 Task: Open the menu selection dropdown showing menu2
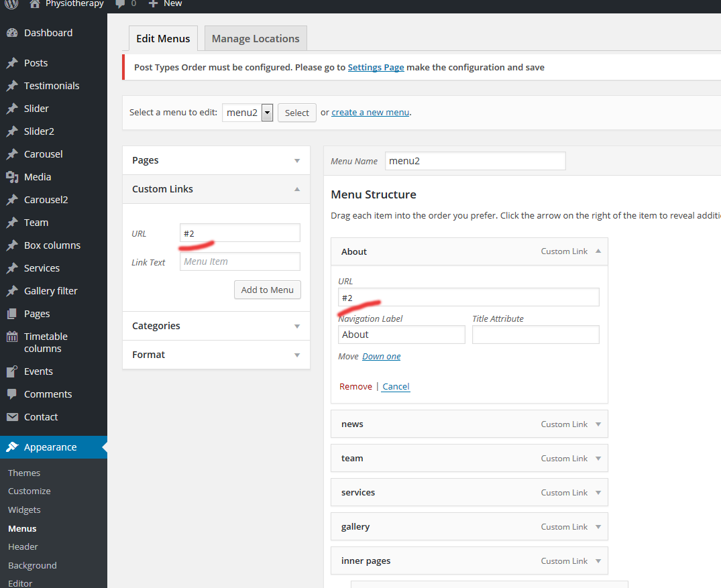[x=248, y=113]
